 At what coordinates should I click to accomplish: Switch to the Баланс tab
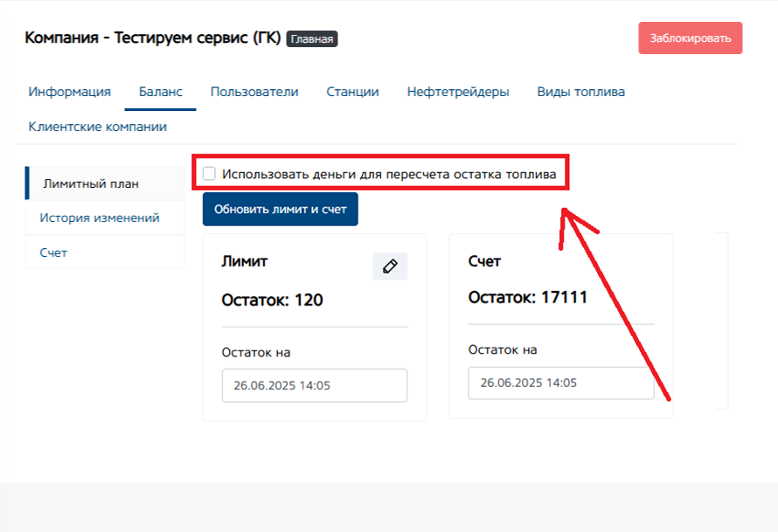point(160,92)
